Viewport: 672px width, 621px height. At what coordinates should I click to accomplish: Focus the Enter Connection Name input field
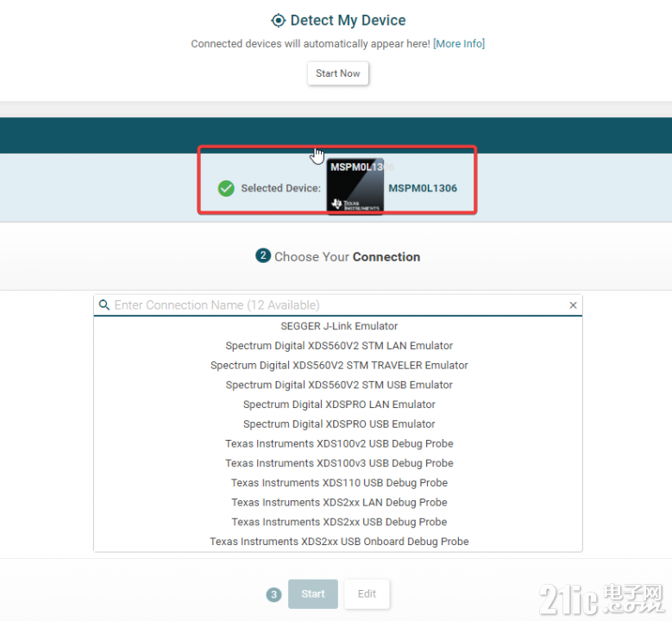click(337, 305)
